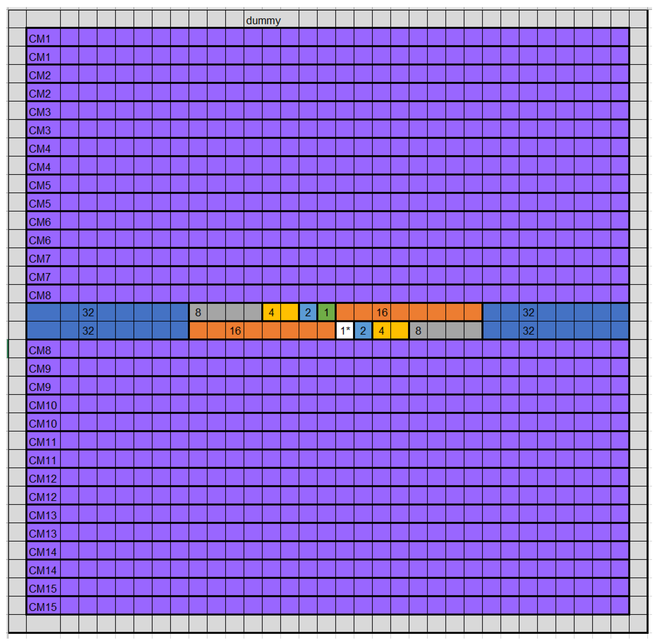Click the lower-row orange cell labeled 16
Image resolution: width=656 pixels, height=644 pixels.
coord(235,330)
